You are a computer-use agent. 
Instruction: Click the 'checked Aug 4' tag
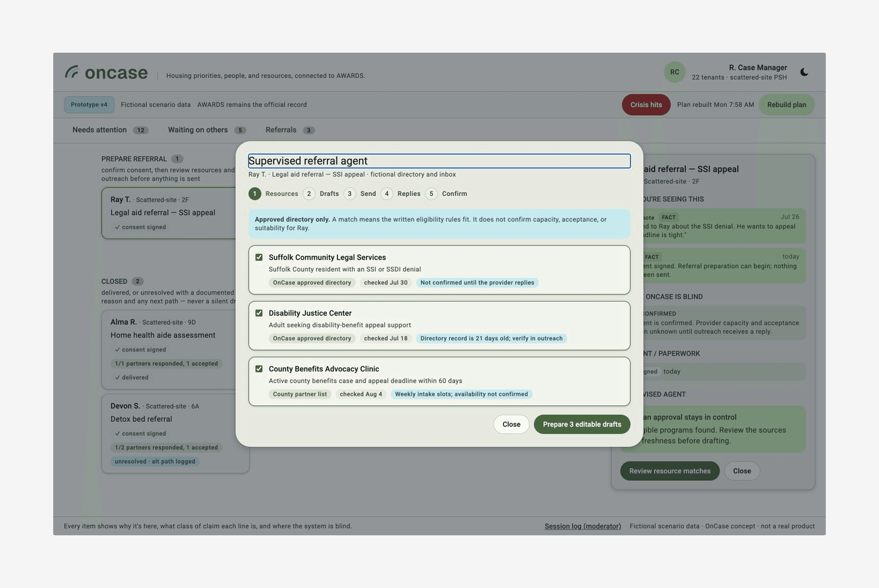coord(361,394)
